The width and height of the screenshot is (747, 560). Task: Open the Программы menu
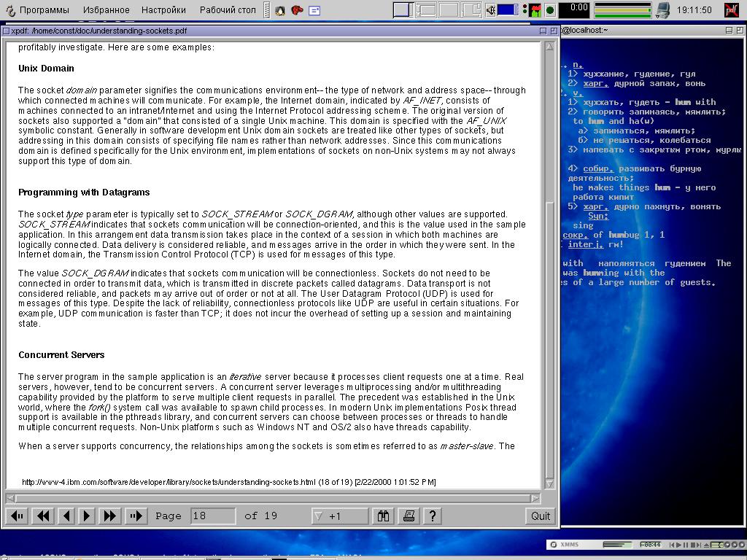tap(44, 10)
